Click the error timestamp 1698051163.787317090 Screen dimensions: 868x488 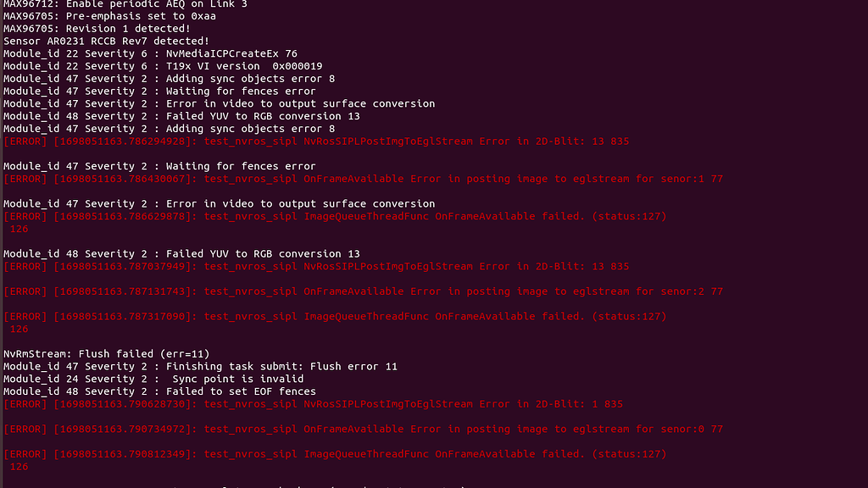point(122,317)
